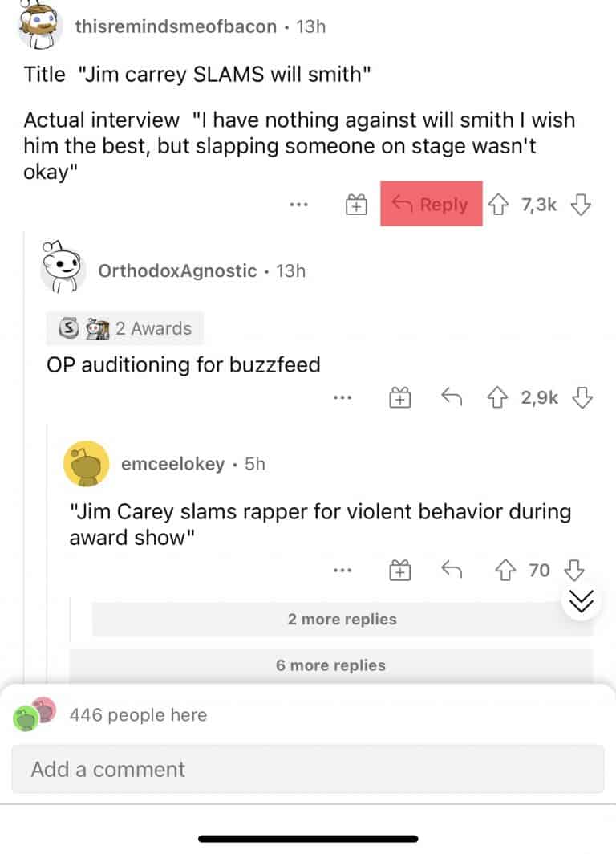Screen dimensions: 616x854
Task: Click the upvote arrow showing 7,3k
Action: click(x=500, y=205)
